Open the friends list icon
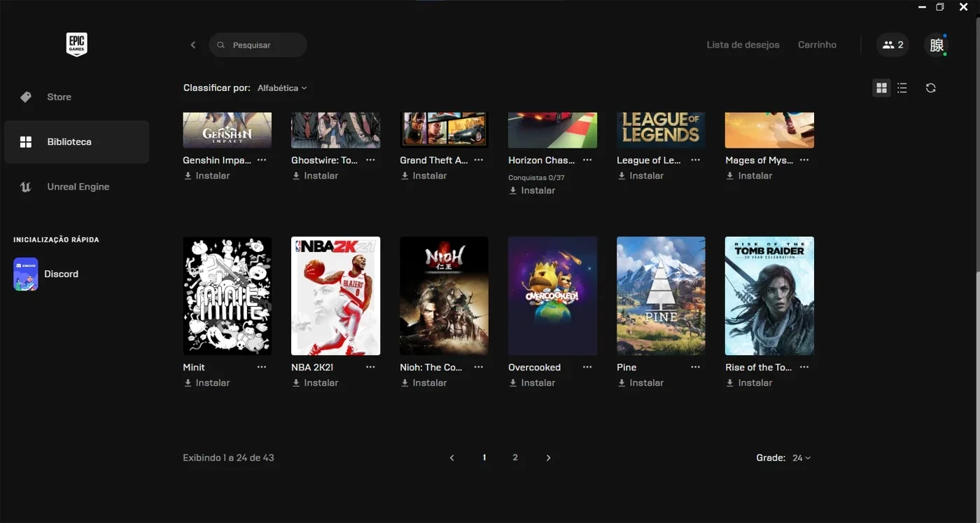 click(x=892, y=45)
